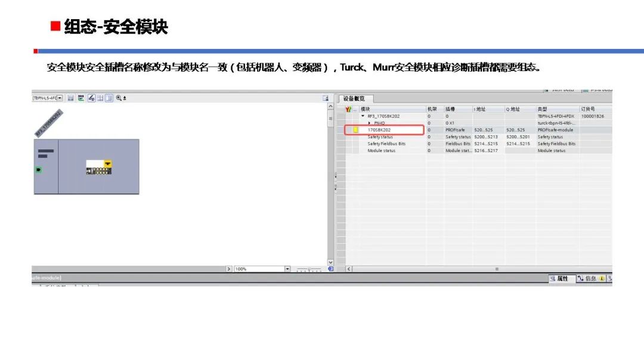Viewport: 644px width, 363px height.
Task: Select the network view icon in toolbar
Action: (71, 99)
